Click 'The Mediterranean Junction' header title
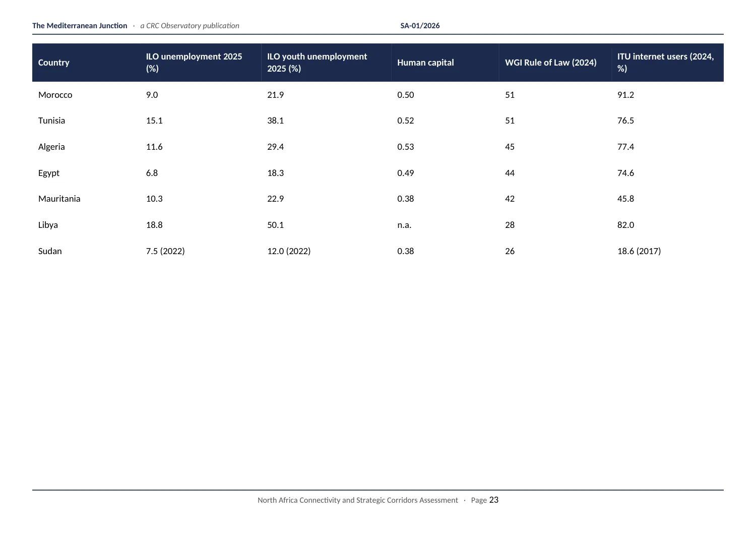 click(x=80, y=26)
